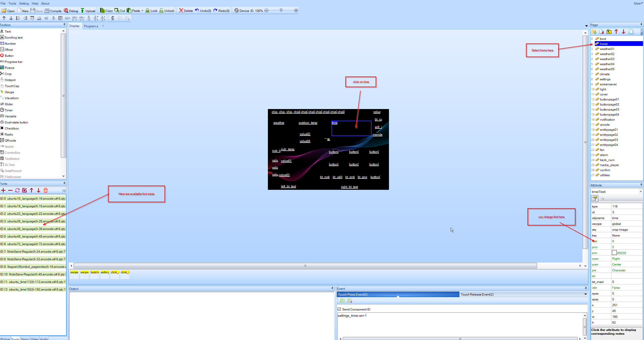
Task: Open the Tools menu
Action: pos(12,4)
